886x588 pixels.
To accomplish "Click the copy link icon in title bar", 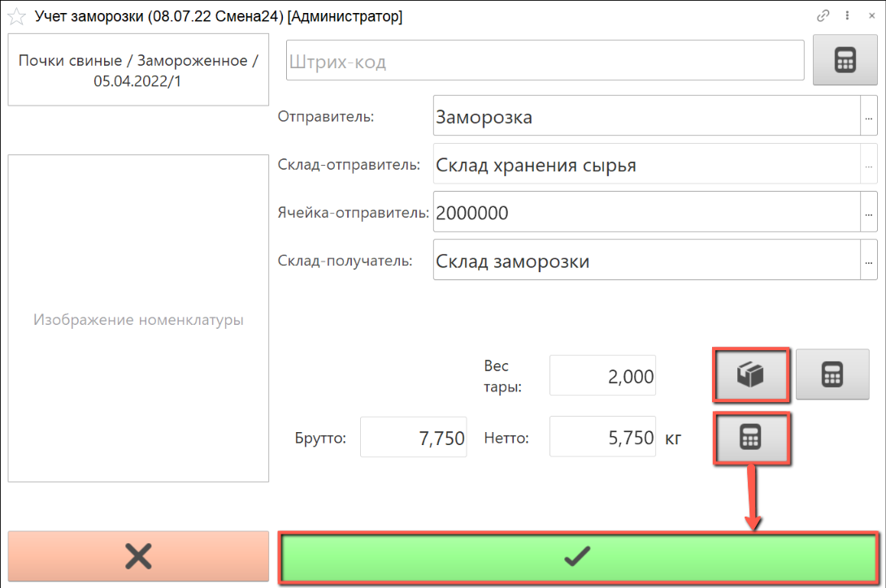I will pos(823,15).
